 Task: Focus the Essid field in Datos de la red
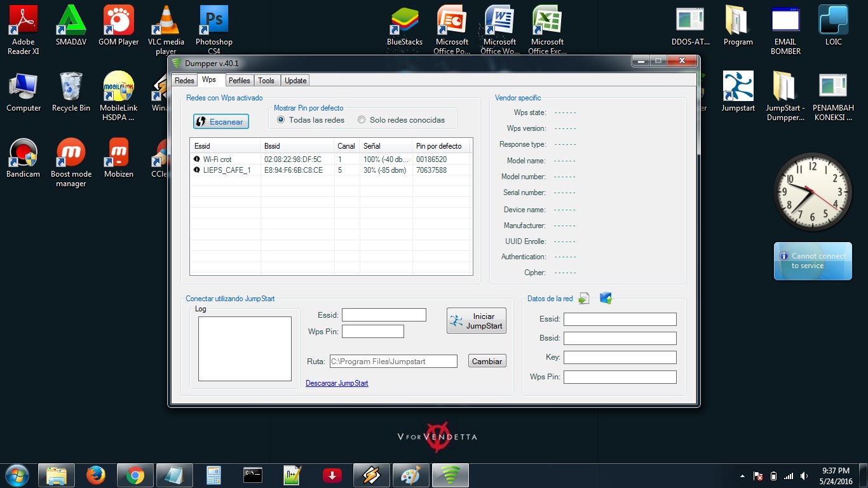pos(620,319)
